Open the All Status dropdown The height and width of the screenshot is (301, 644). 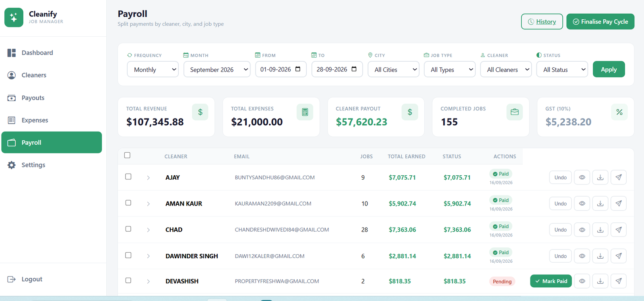[562, 69]
